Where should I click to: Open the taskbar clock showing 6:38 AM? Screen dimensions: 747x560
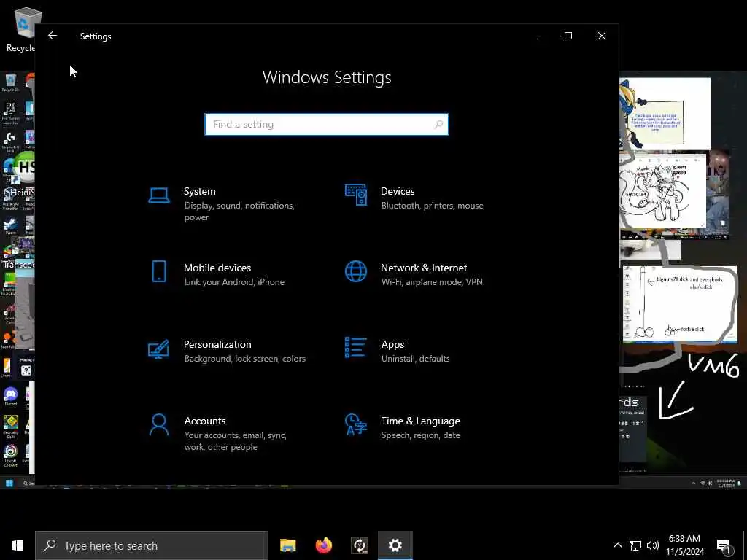click(684, 545)
